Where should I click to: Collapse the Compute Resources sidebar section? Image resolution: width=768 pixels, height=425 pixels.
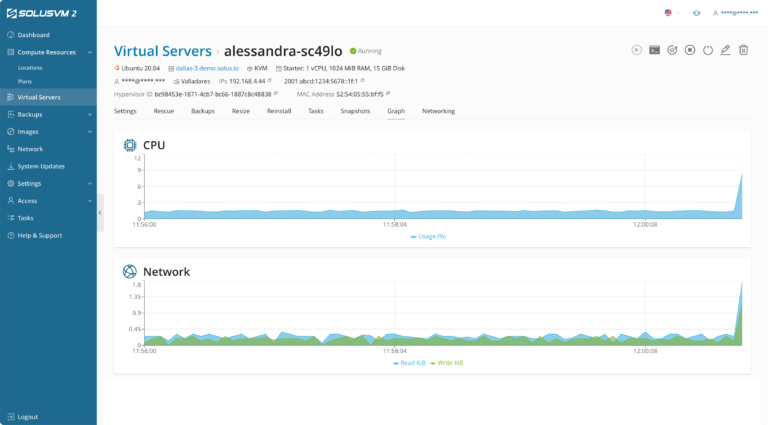[x=89, y=51]
